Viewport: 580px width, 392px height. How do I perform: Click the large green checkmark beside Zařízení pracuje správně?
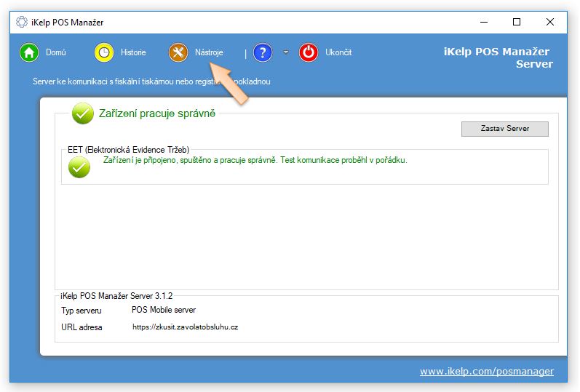point(82,114)
